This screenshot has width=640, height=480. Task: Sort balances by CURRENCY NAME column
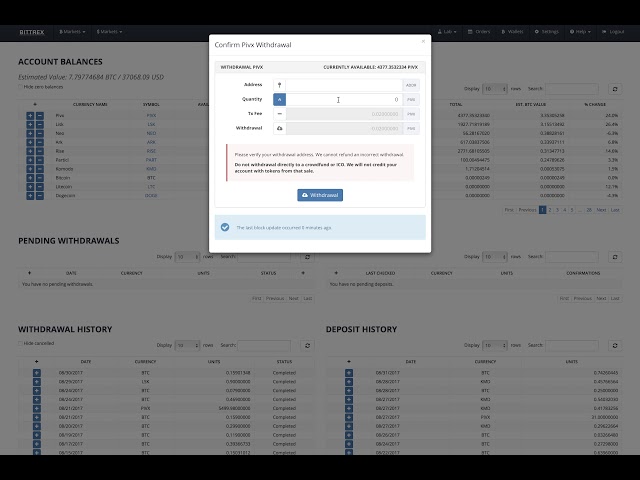point(90,104)
